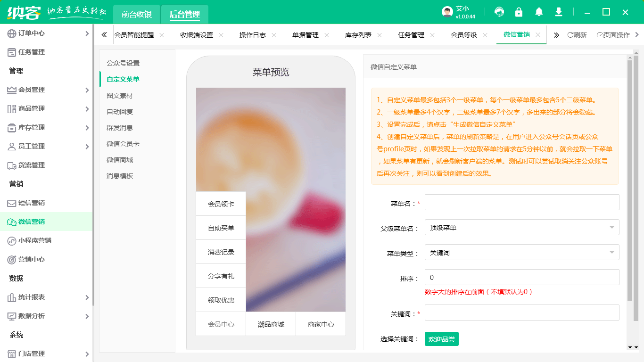The height and width of the screenshot is (362, 644).
Task: Open the 菜单类型 dropdown
Action: [521, 253]
